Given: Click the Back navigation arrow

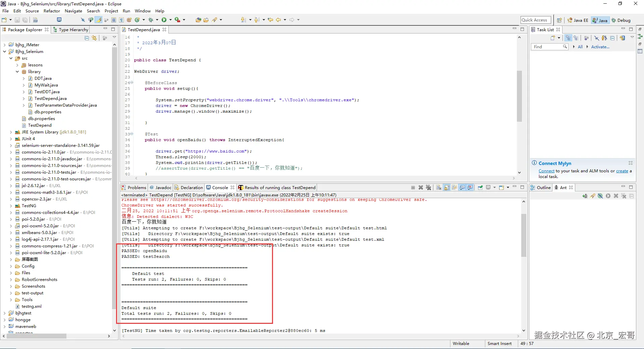Looking at the screenshot, I should point(278,20).
